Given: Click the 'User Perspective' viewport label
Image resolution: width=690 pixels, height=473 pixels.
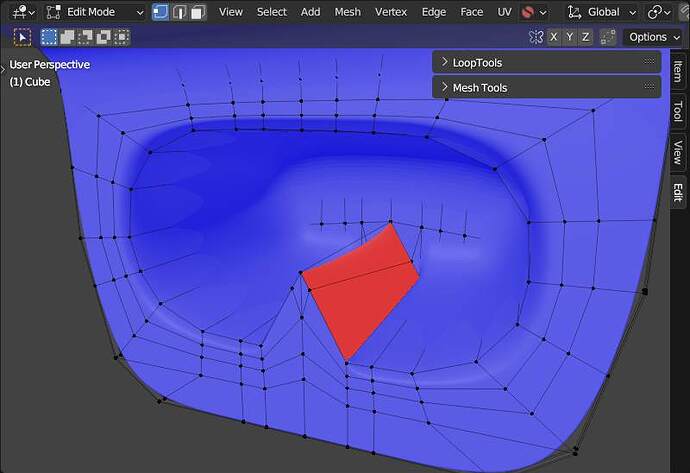Looking at the screenshot, I should click(49, 65).
